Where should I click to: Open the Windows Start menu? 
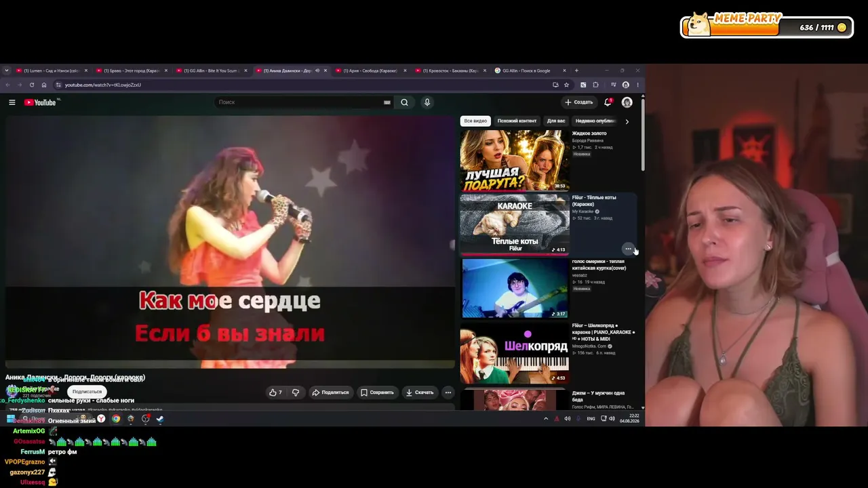tap(11, 419)
